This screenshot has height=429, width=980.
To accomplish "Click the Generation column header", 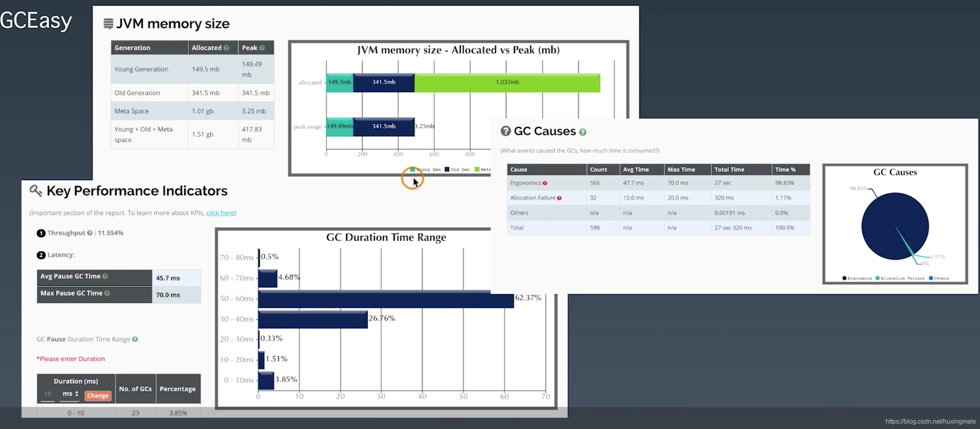I will pyautogui.click(x=149, y=48).
